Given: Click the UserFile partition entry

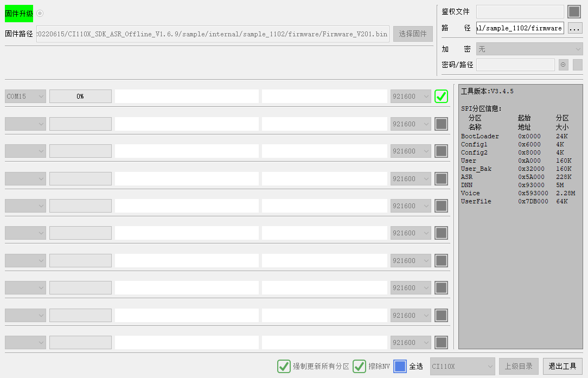Looking at the screenshot, I should (x=476, y=201).
